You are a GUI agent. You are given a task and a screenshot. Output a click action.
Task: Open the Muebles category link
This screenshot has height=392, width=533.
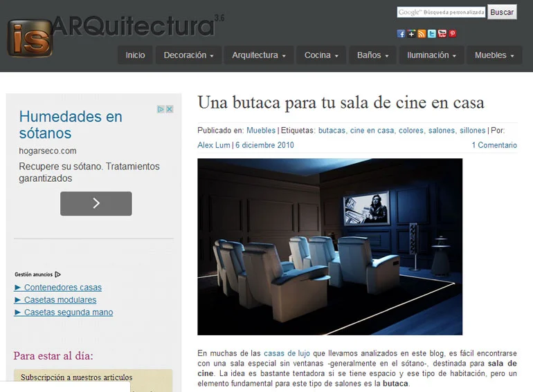261,131
